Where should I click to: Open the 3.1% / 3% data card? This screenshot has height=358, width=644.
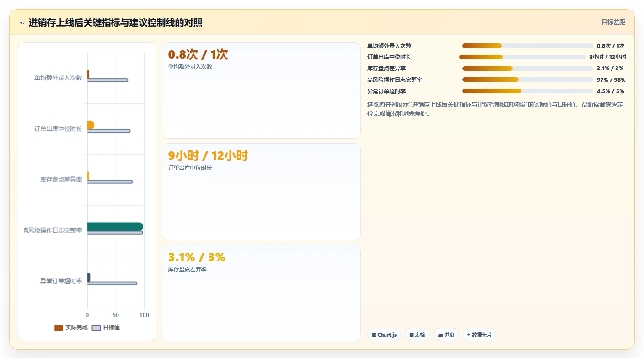click(261, 293)
